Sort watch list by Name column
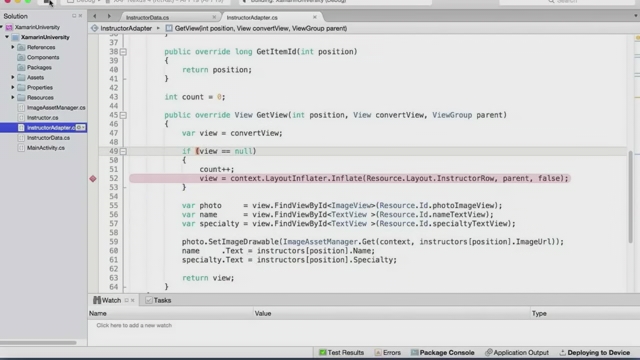The height and width of the screenshot is (360, 640). [x=170, y=313]
